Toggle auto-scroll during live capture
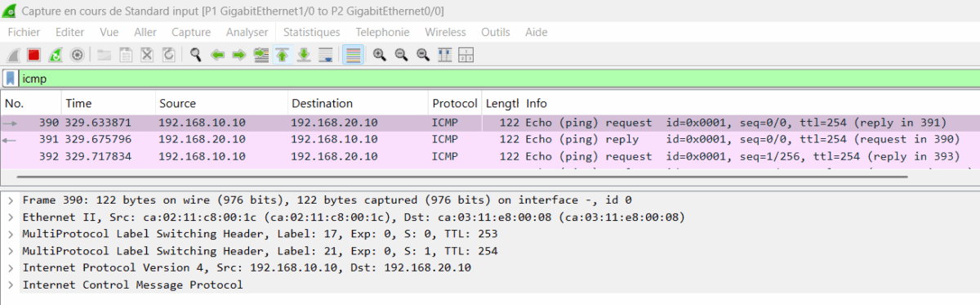Screen dimensions: 980x305 click(x=325, y=55)
